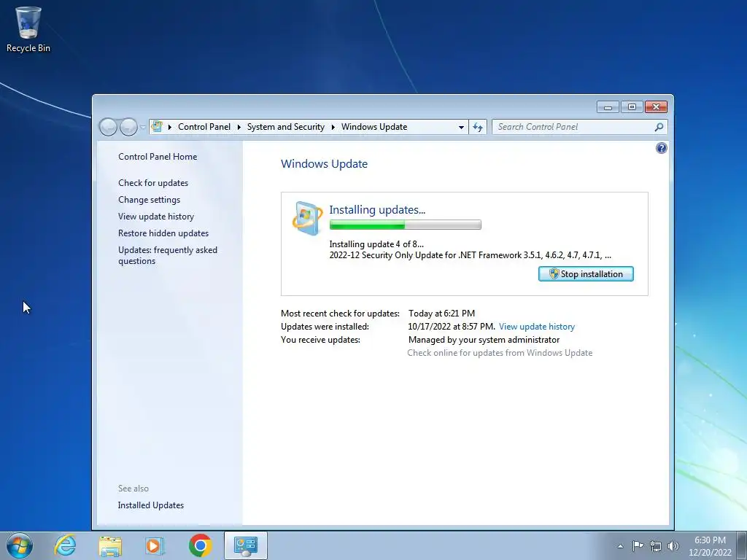747x560 pixels.
Task: Click Check online for updates from Windows Update
Action: tap(500, 353)
